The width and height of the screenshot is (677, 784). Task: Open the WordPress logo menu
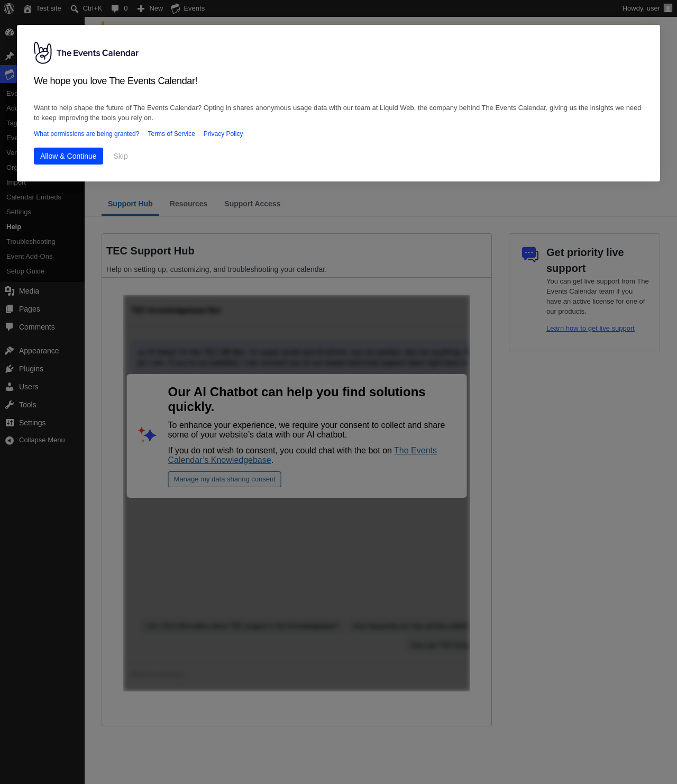pyautogui.click(x=9, y=8)
